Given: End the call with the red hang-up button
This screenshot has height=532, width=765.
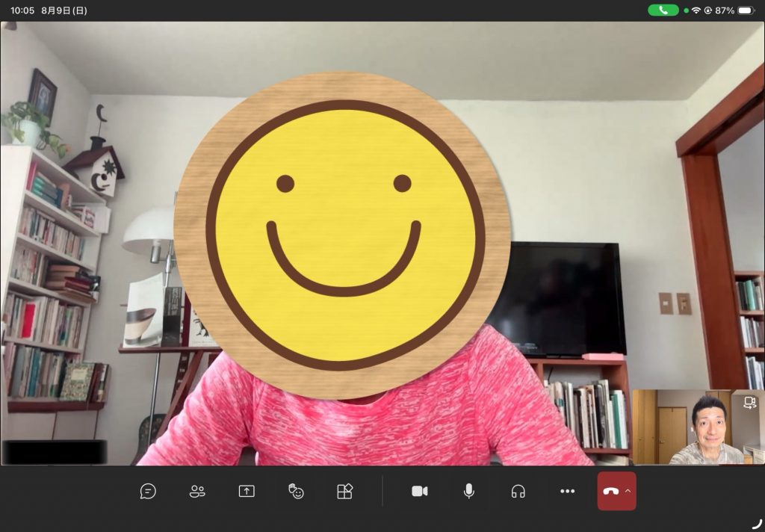Looking at the screenshot, I should click(611, 491).
